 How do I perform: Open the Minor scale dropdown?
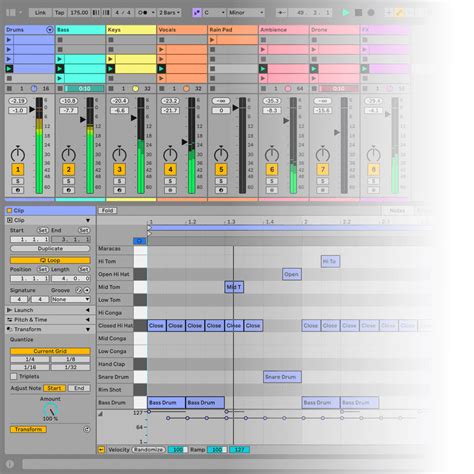246,13
